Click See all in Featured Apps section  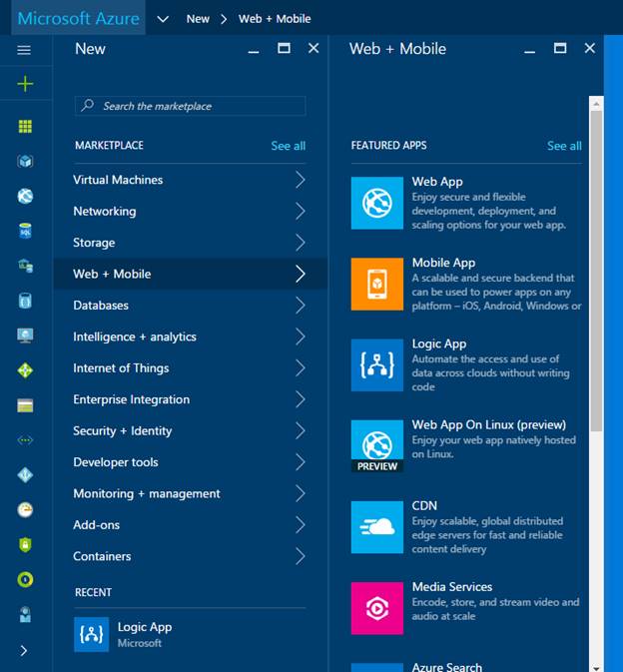tap(564, 146)
